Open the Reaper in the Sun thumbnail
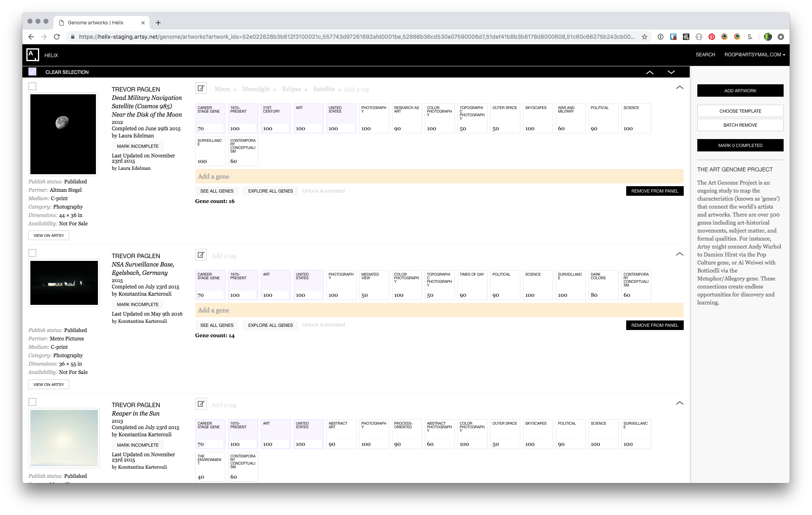Image resolution: width=812 pixels, height=515 pixels. click(64, 438)
